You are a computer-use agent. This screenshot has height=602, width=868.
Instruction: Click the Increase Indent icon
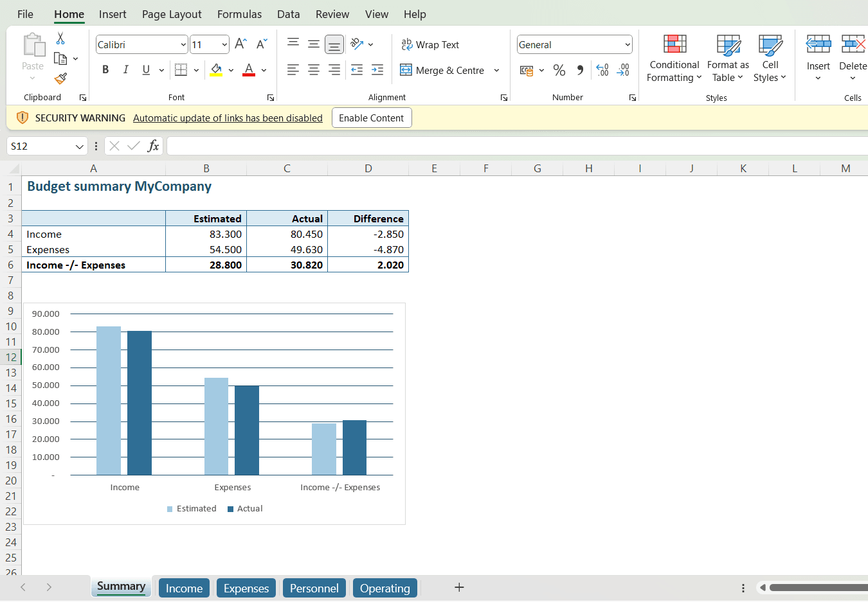(x=377, y=70)
